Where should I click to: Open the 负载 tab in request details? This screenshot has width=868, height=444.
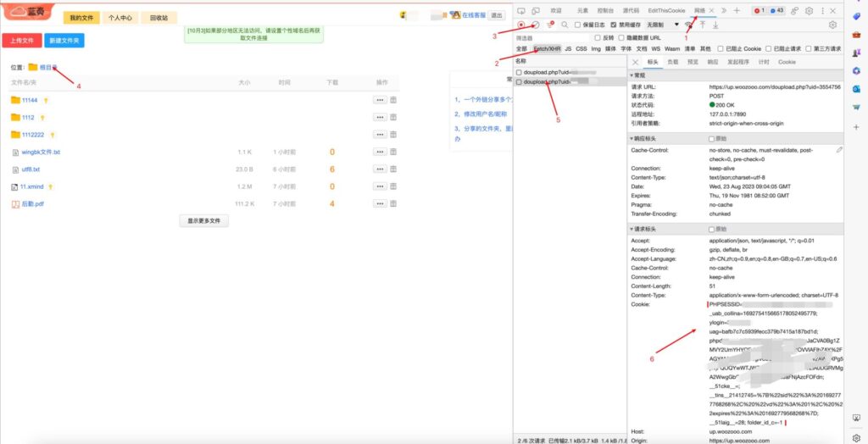coord(672,62)
